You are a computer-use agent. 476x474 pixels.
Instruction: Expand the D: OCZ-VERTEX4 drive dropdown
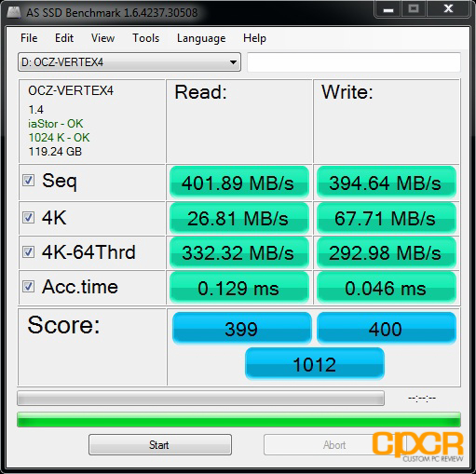pos(129,62)
